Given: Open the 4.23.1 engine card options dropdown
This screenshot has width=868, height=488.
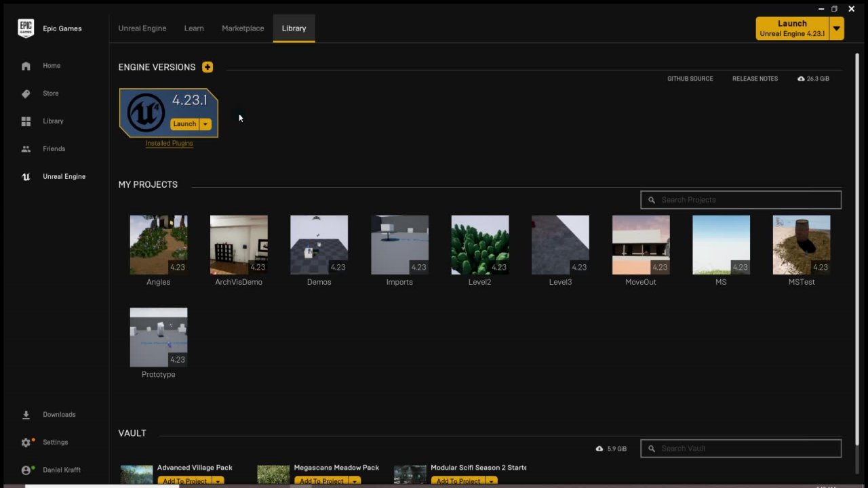Looking at the screenshot, I should pos(205,124).
